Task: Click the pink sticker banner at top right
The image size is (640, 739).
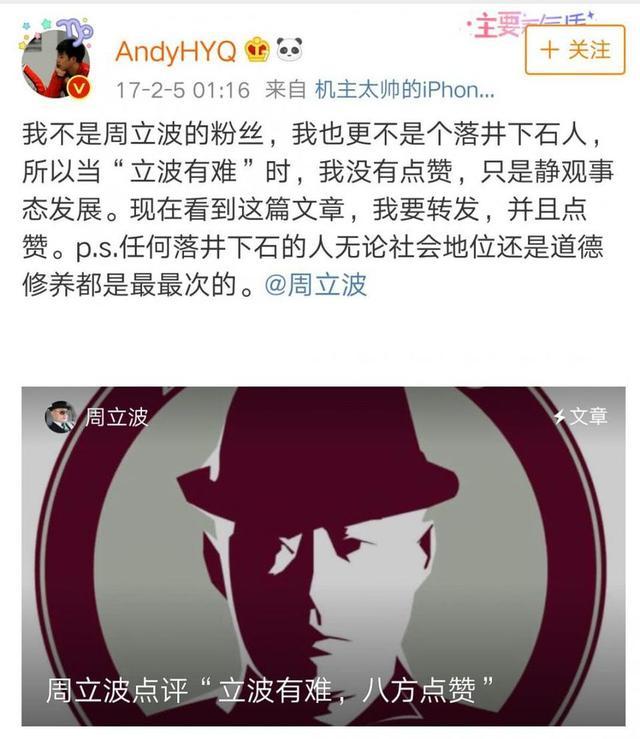Action: (528, 24)
